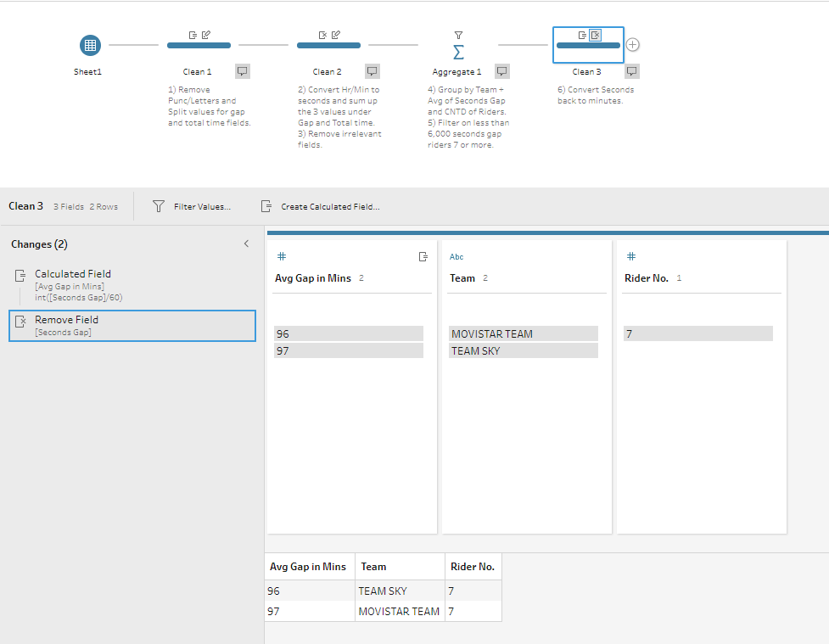This screenshot has height=644, width=829.
Task: Select the Clean 1 step bar
Action: click(199, 46)
